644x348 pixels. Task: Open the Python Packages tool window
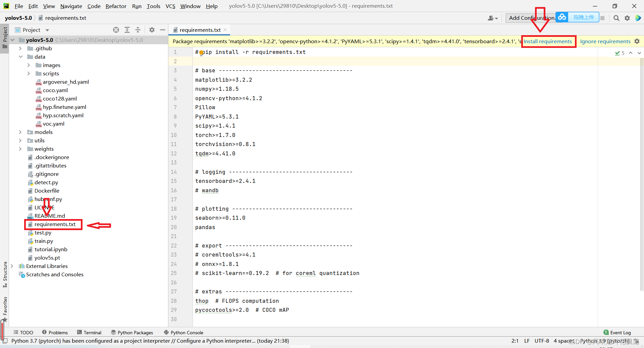(132, 332)
